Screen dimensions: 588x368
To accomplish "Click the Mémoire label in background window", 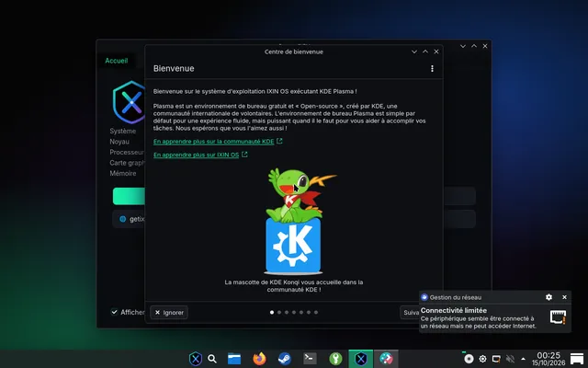I will point(122,173).
